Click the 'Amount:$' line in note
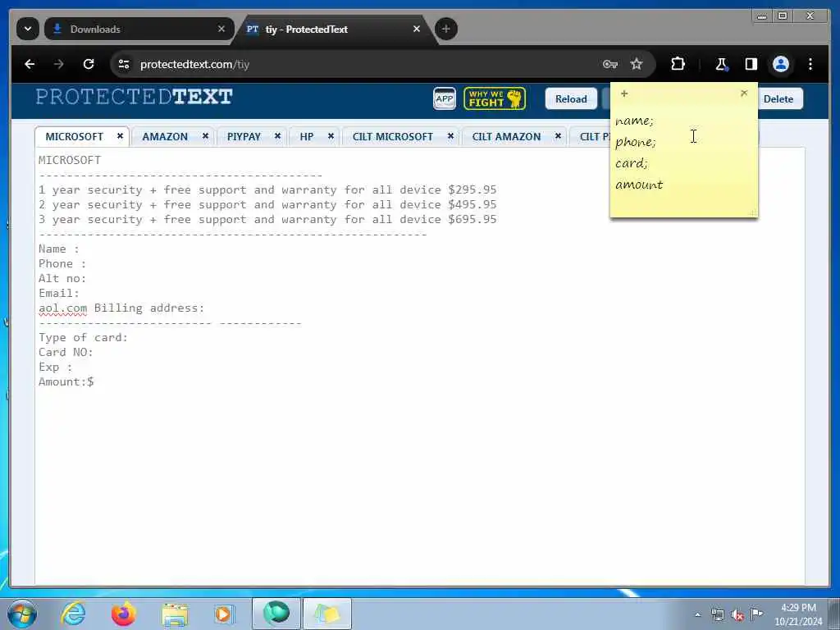Viewport: 840px width, 630px height. click(66, 382)
